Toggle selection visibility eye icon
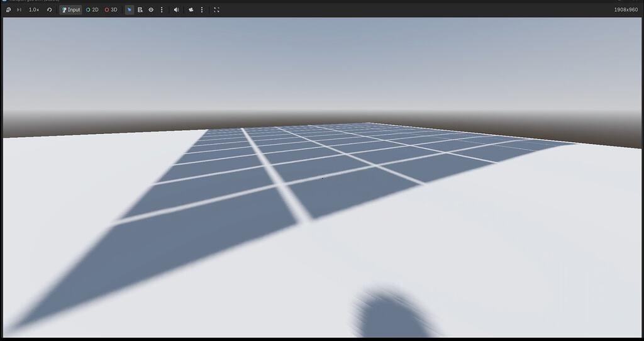644x341 pixels. click(x=151, y=10)
